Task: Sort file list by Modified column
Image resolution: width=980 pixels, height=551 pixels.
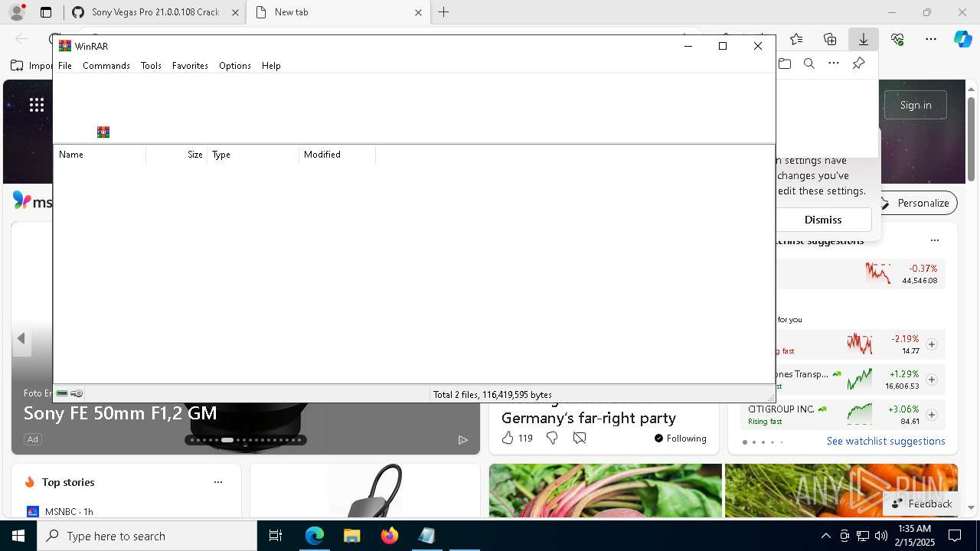Action: [338, 155]
